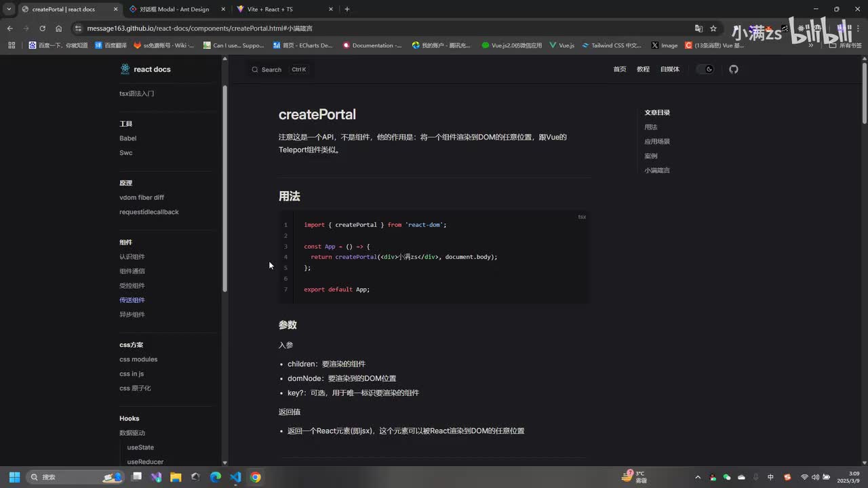Image resolution: width=868 pixels, height=488 pixels.
Task: Toggle the dark mode switch
Action: pyautogui.click(x=705, y=69)
